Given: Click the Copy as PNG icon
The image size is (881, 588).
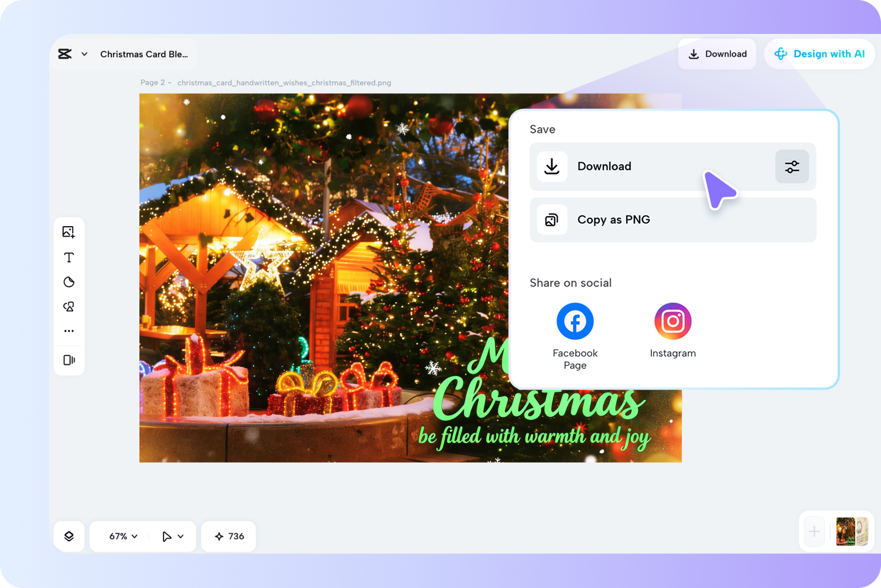Looking at the screenshot, I should (552, 220).
